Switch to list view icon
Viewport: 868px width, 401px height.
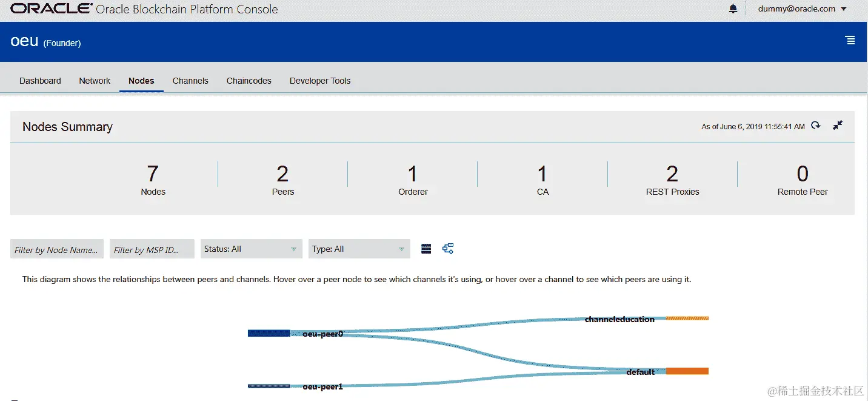click(426, 249)
